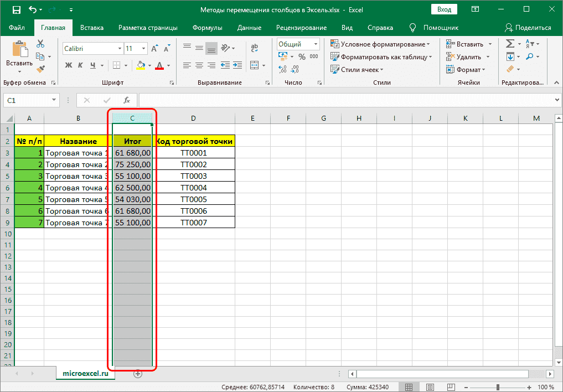Open the Общий number format dropdown

(316, 44)
